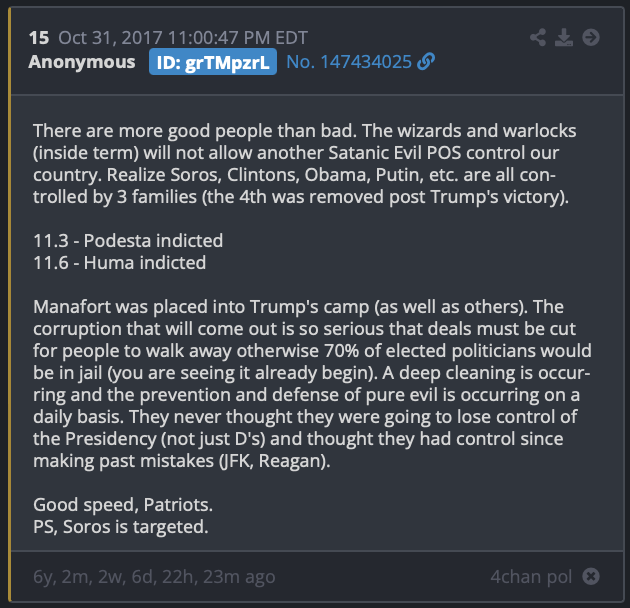630x608 pixels.
Task: Click the download icon for post 15
Action: 564,37
